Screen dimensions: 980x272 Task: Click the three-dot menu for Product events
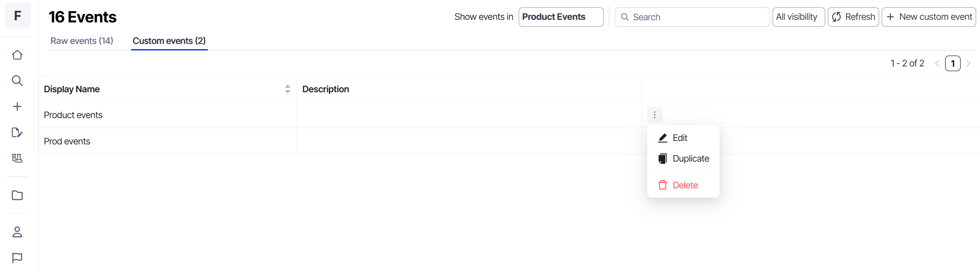654,115
